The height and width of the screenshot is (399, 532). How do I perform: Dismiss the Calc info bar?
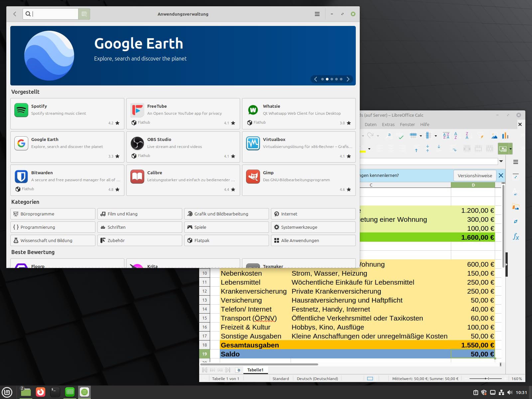coord(501,175)
